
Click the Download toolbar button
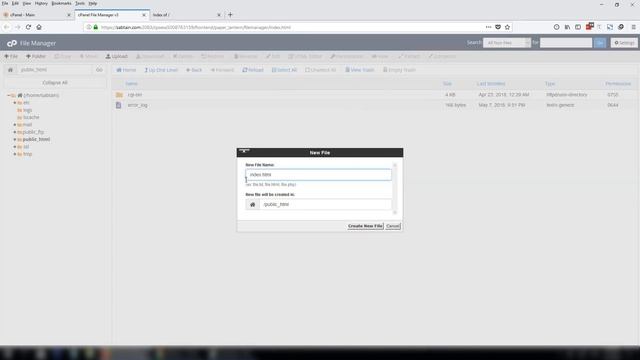point(150,56)
